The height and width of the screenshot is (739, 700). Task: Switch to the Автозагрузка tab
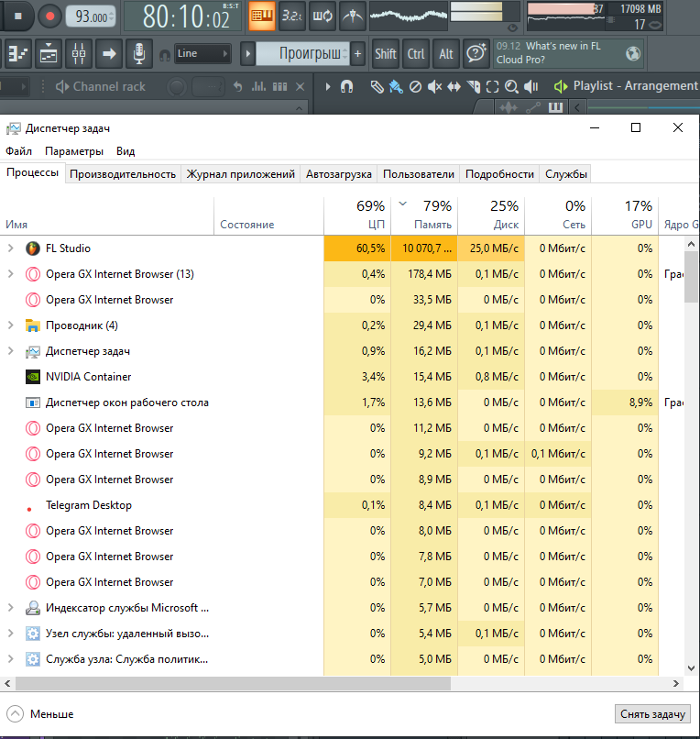339,174
